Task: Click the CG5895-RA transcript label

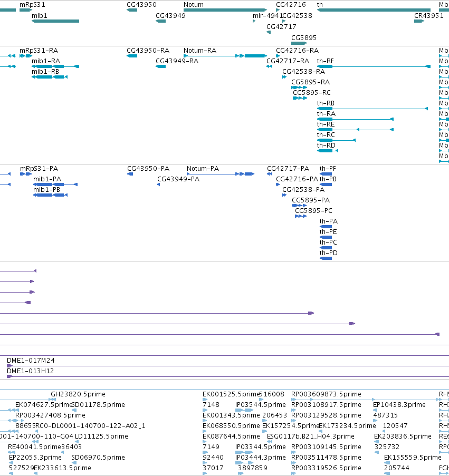Action: tap(310, 82)
